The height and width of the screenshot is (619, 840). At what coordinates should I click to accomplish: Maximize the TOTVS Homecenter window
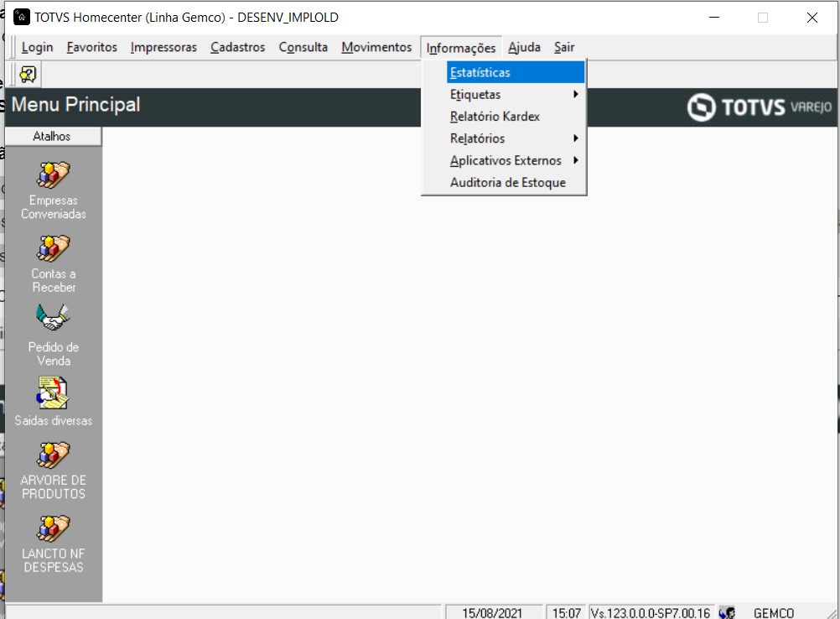[x=763, y=17]
